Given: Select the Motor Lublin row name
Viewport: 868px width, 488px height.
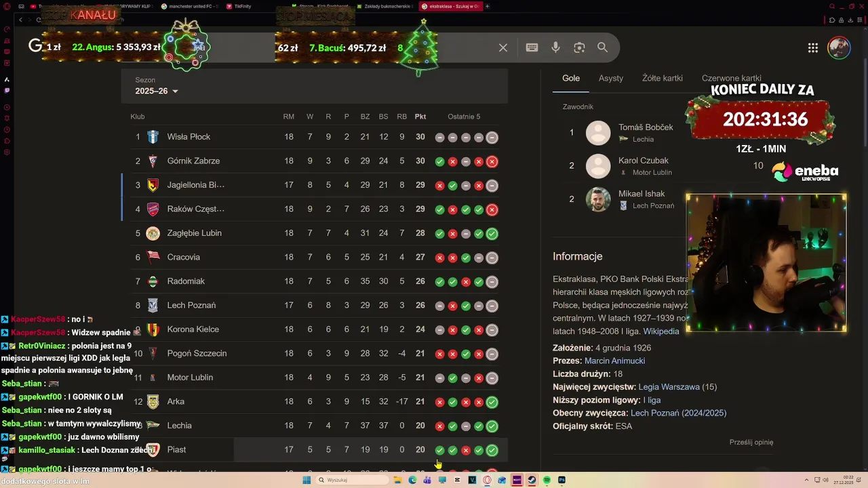Looking at the screenshot, I should tap(190, 378).
